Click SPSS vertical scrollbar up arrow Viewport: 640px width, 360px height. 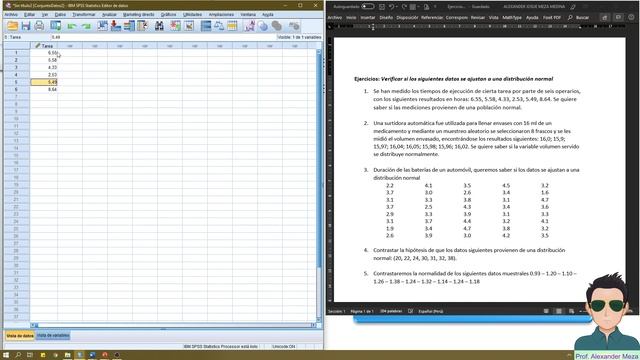click(319, 52)
